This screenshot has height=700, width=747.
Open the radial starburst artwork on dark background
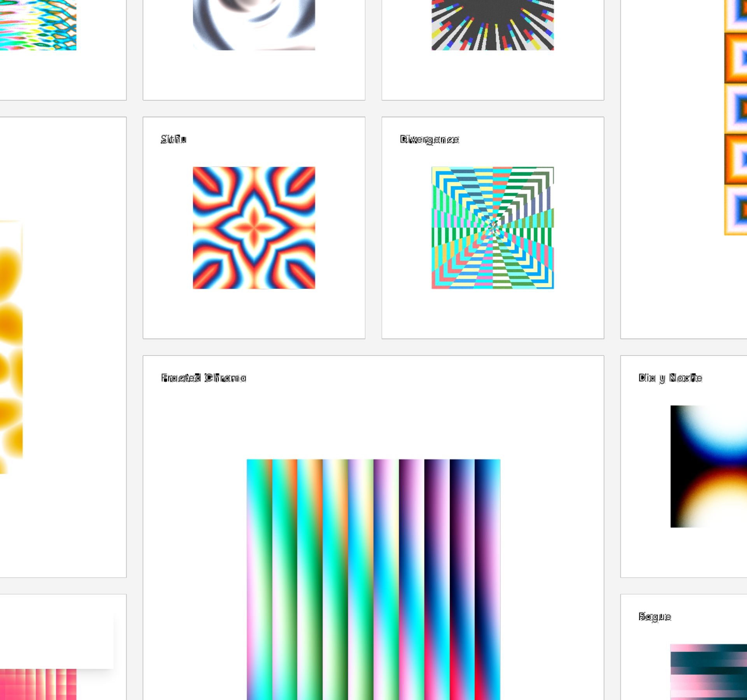pos(493,24)
